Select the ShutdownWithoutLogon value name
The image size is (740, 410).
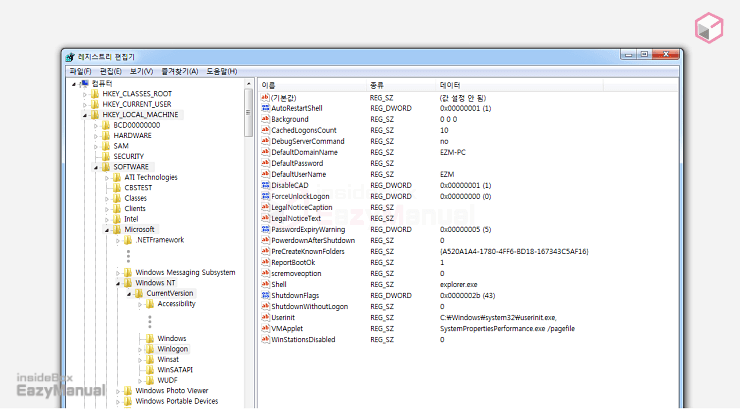coord(310,307)
